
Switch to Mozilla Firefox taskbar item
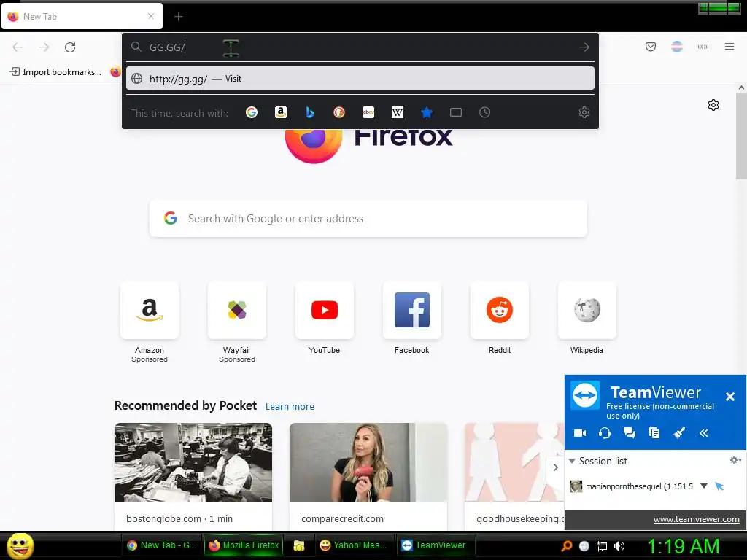pos(244,545)
